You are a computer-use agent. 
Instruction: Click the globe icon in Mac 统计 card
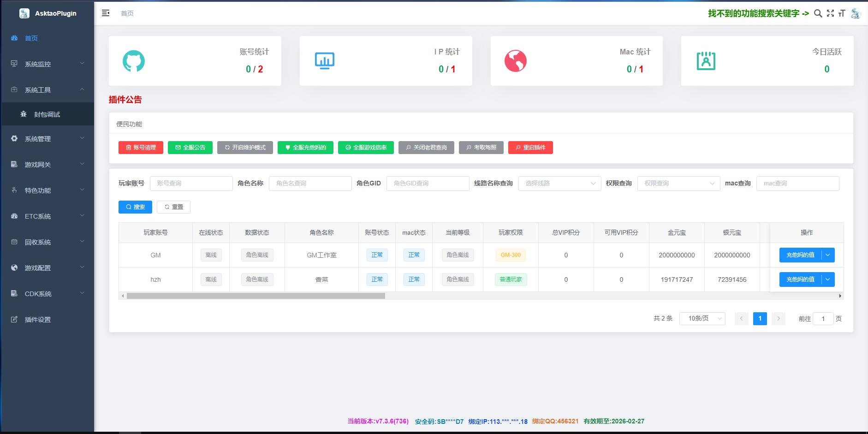click(515, 61)
